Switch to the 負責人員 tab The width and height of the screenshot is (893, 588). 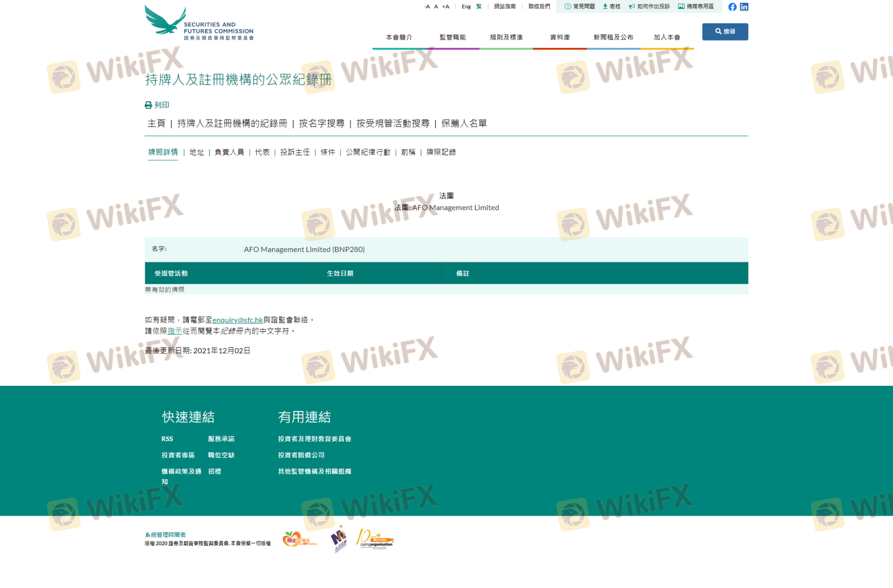coord(229,152)
